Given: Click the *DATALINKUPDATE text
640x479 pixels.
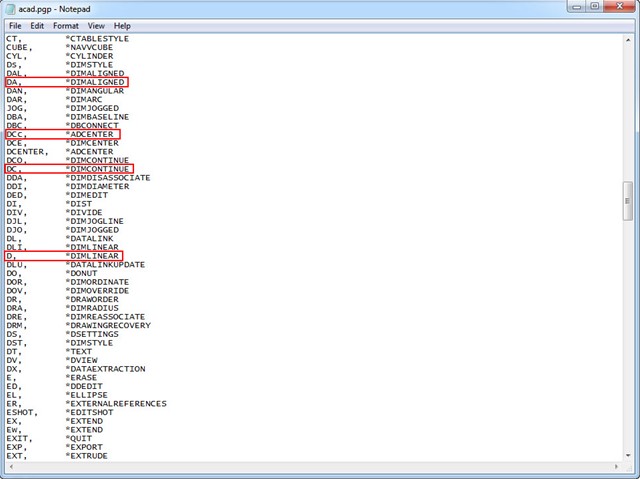Looking at the screenshot, I should tap(105, 265).
